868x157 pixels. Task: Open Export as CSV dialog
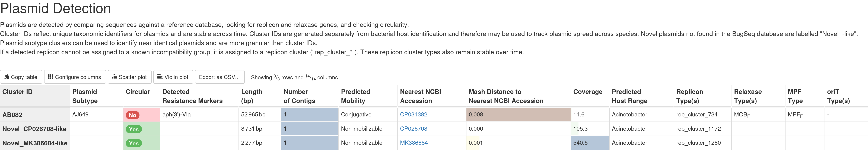point(220,77)
